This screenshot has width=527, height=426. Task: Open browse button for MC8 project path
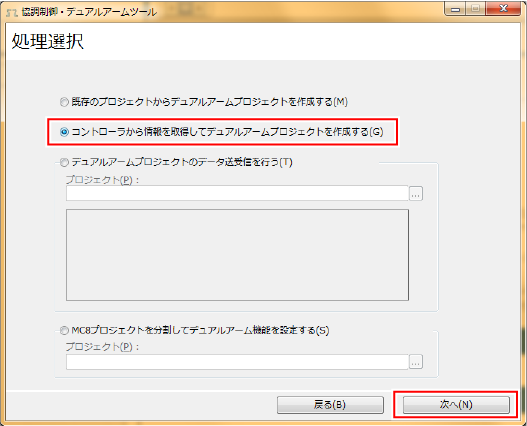click(x=416, y=362)
